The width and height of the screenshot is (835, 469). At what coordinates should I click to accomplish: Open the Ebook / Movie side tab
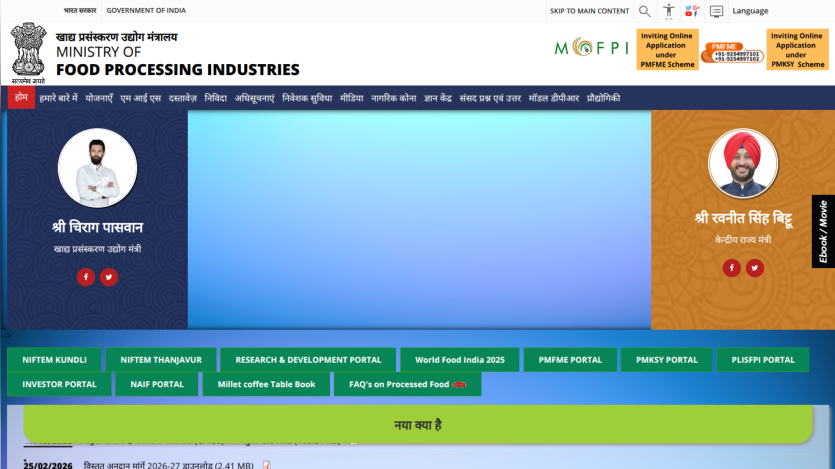click(x=823, y=232)
